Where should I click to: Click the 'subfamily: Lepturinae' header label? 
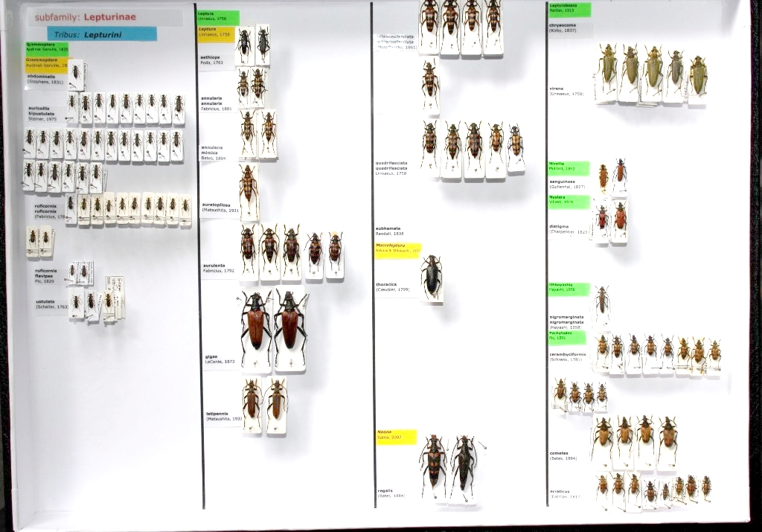(x=86, y=17)
